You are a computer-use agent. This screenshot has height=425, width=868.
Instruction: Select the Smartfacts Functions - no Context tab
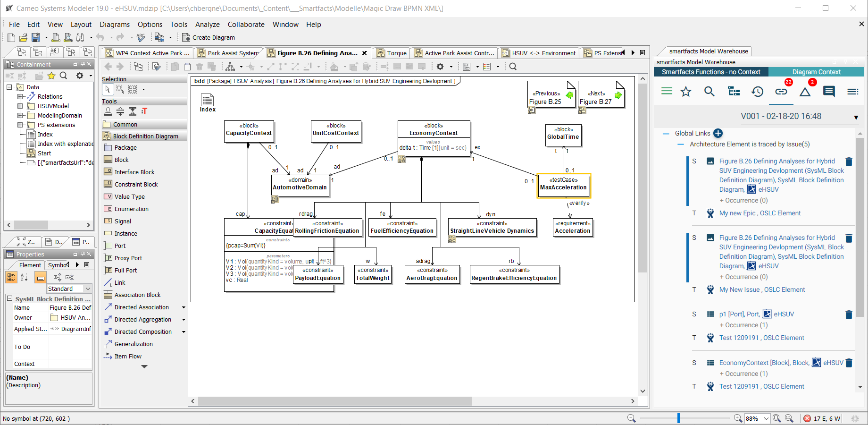711,72
